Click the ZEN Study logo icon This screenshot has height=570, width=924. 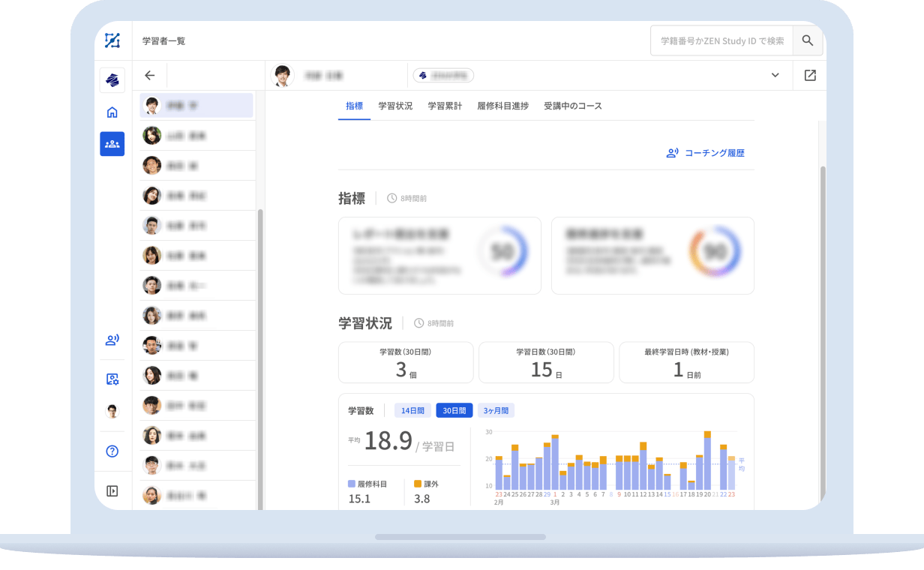[112, 40]
